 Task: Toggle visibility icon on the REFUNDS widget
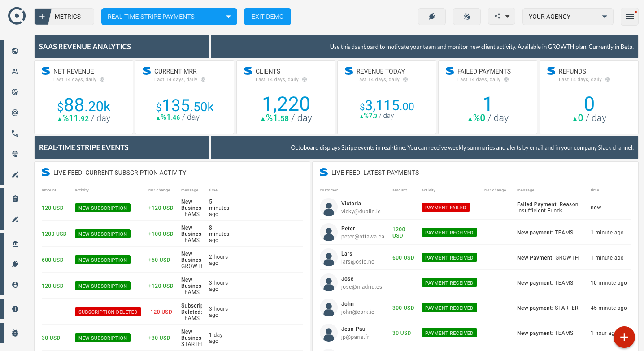[x=608, y=79]
